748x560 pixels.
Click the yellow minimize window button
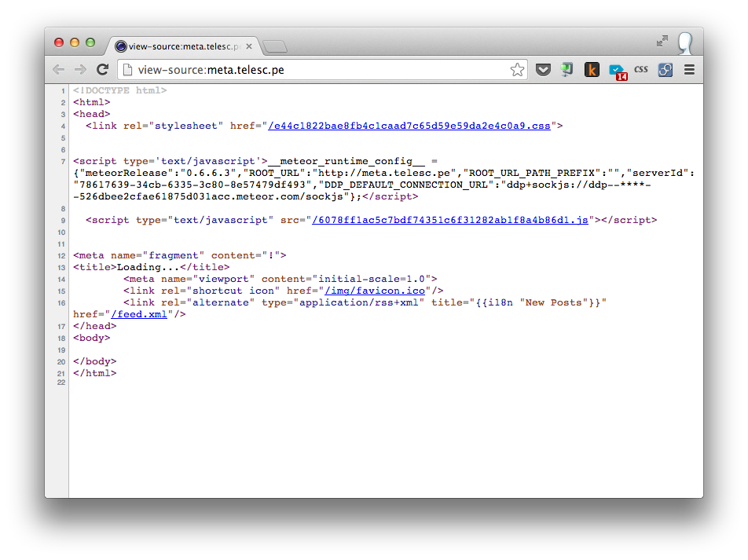pyautogui.click(x=75, y=42)
